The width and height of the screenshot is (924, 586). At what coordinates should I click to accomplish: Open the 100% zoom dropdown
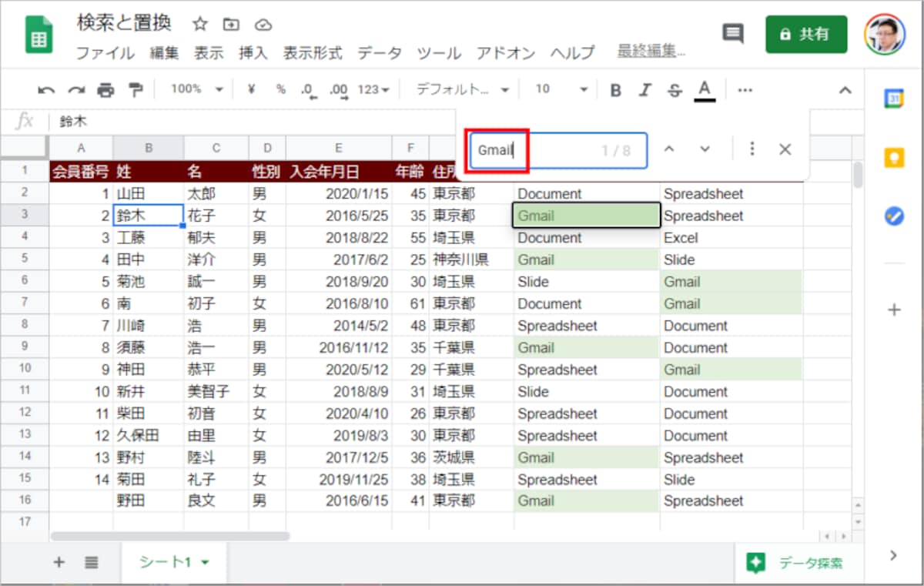click(196, 89)
